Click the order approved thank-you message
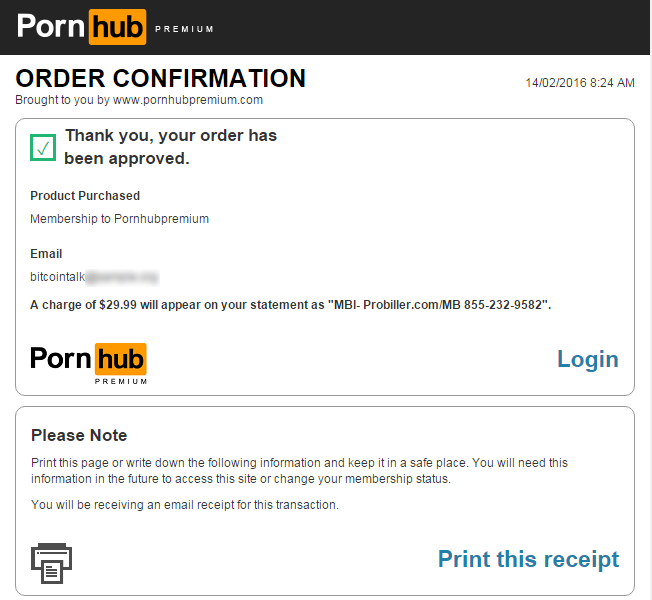The image size is (652, 600). pos(170,147)
